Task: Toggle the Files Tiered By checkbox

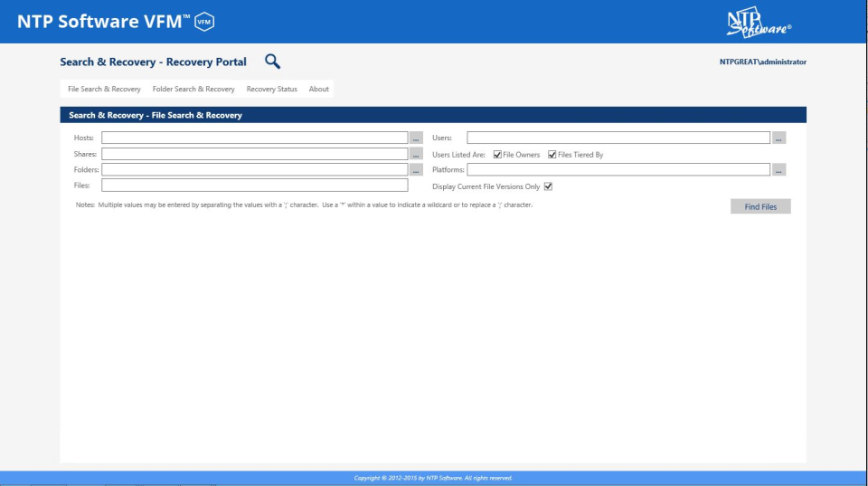Action: click(x=552, y=155)
